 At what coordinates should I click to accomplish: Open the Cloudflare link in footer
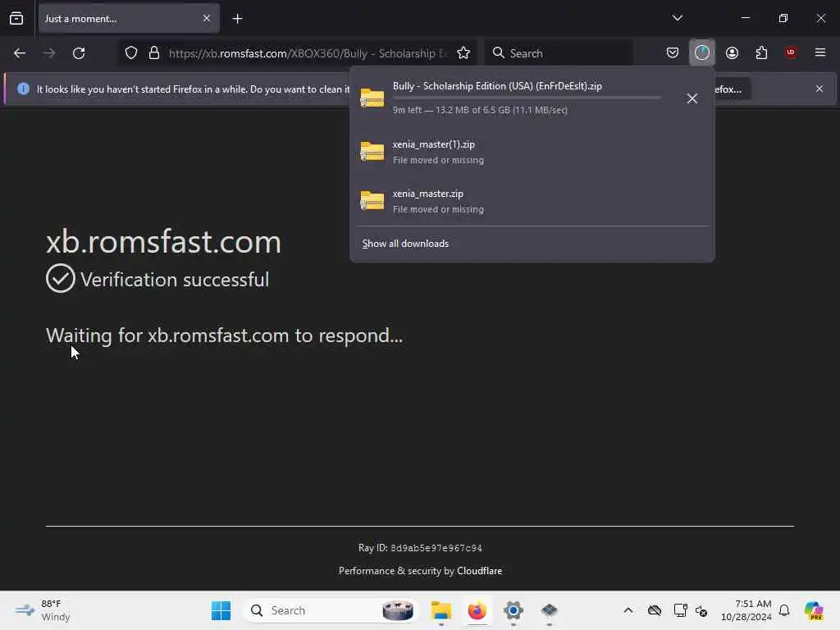pos(479,571)
